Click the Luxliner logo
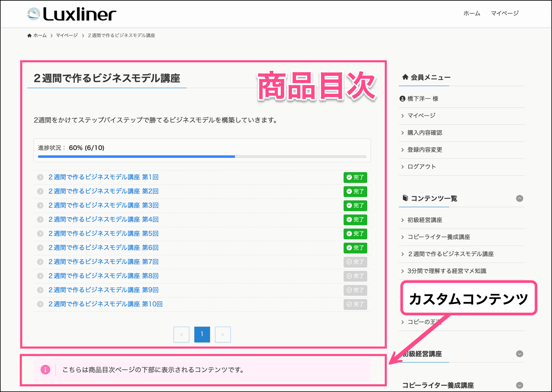Image resolution: width=552 pixels, height=392 pixels. (72, 14)
